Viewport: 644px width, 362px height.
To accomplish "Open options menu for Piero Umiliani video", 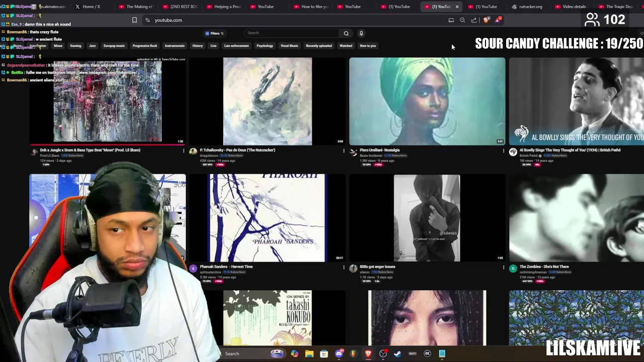I will 503,150.
